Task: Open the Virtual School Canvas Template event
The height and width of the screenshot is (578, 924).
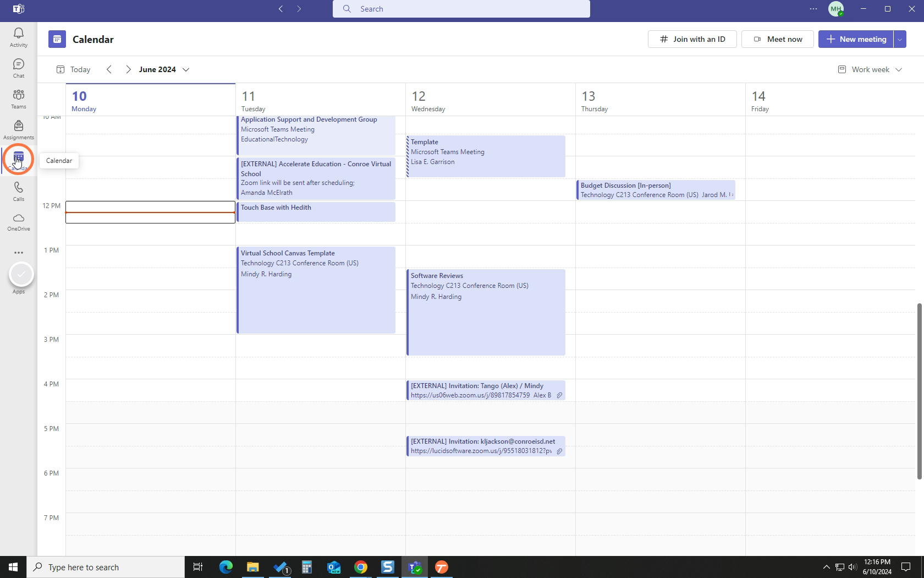Action: click(x=316, y=290)
